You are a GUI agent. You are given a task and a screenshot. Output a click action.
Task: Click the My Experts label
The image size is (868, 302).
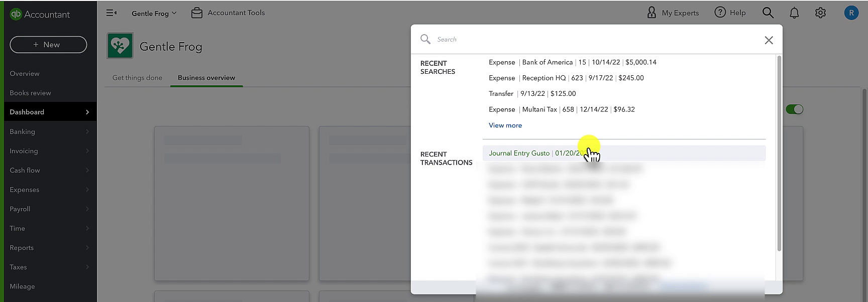click(x=680, y=13)
